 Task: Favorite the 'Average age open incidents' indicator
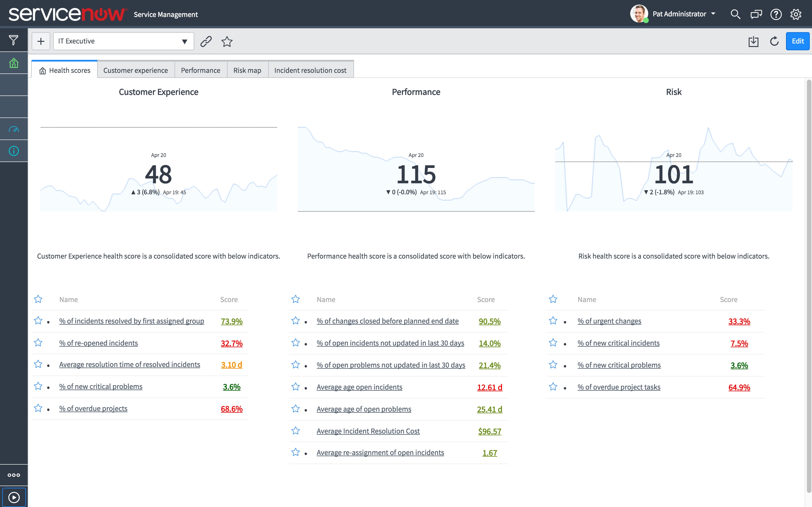295,386
